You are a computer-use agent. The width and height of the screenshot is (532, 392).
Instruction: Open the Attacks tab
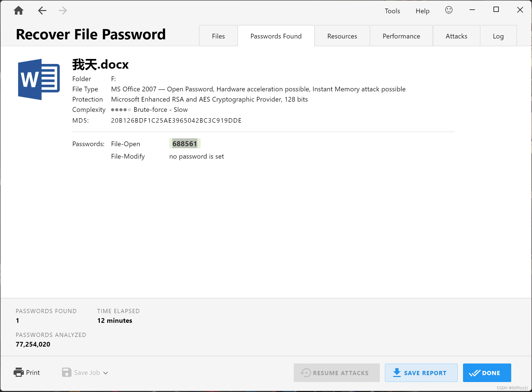(x=456, y=36)
